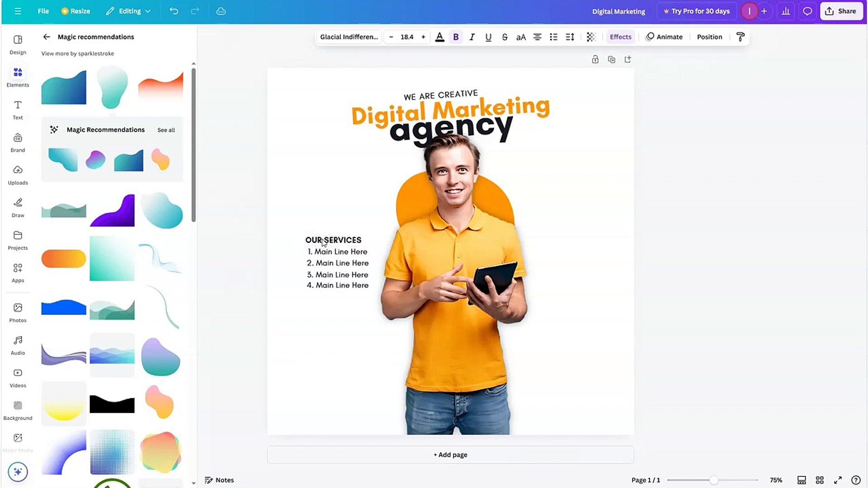
Task: Open the Uploads panel
Action: point(18,174)
